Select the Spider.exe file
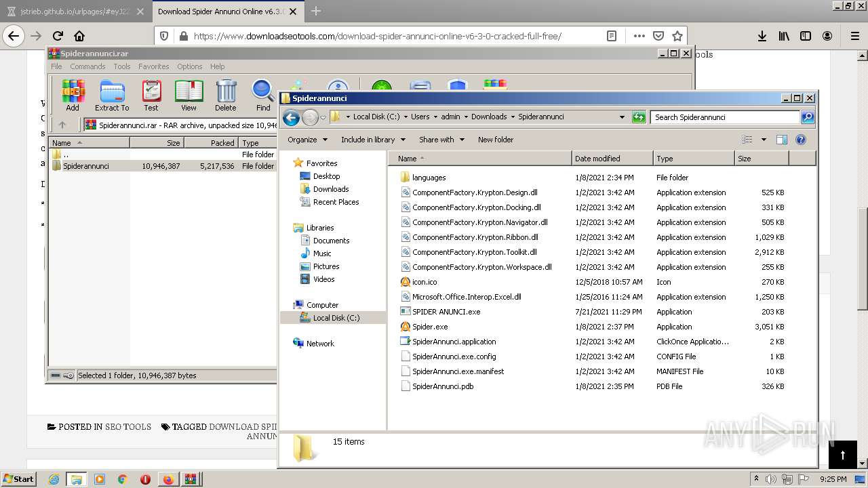Image resolution: width=868 pixels, height=488 pixels. (430, 327)
